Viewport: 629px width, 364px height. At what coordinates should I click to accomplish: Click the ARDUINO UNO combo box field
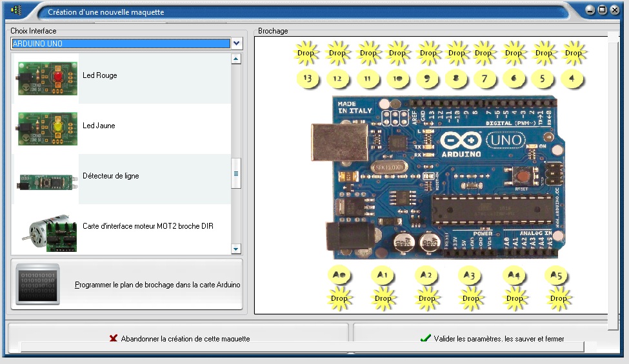click(121, 44)
